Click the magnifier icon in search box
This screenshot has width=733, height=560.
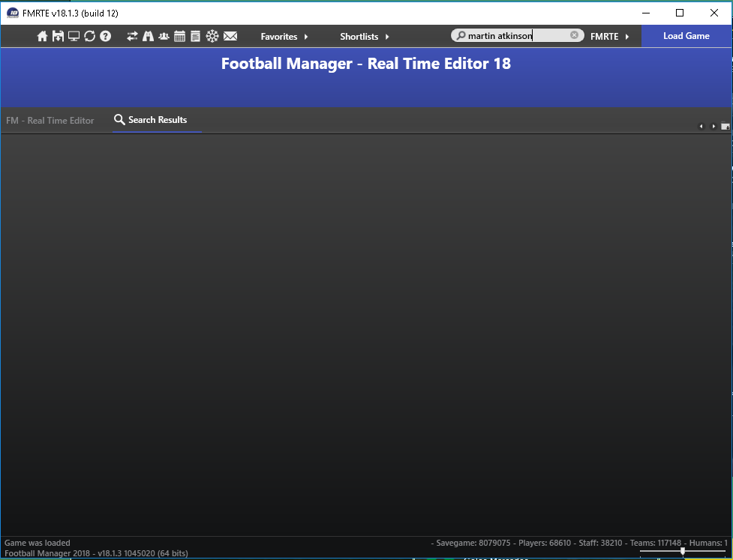pos(461,35)
